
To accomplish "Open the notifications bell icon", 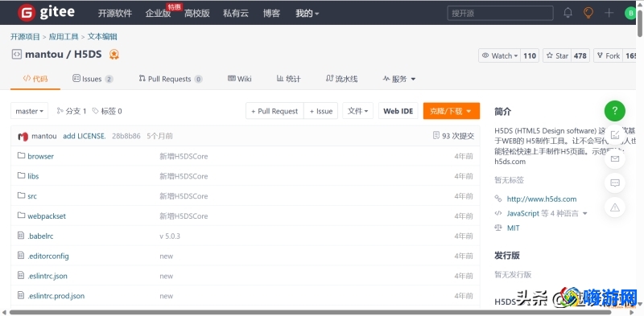I will point(568,13).
